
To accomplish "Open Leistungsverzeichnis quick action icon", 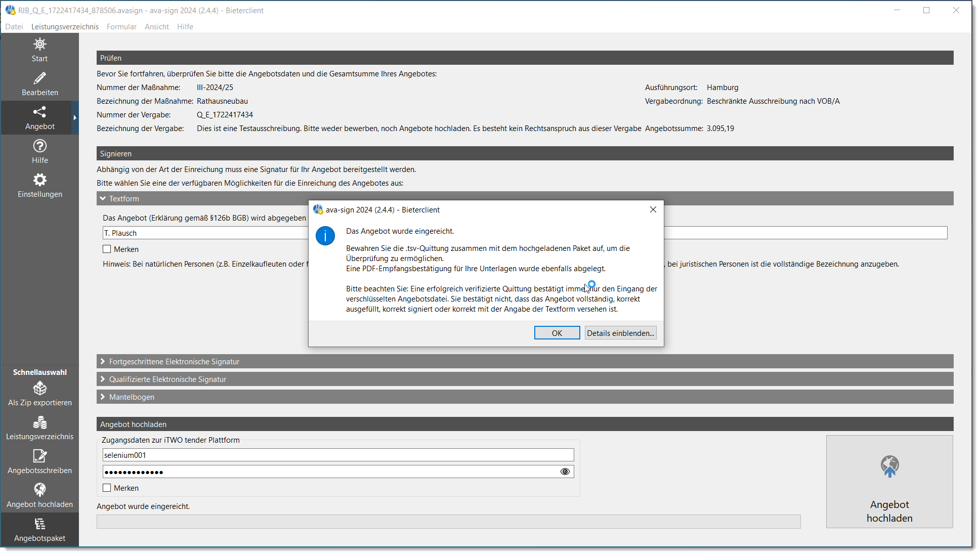I will click(x=39, y=422).
